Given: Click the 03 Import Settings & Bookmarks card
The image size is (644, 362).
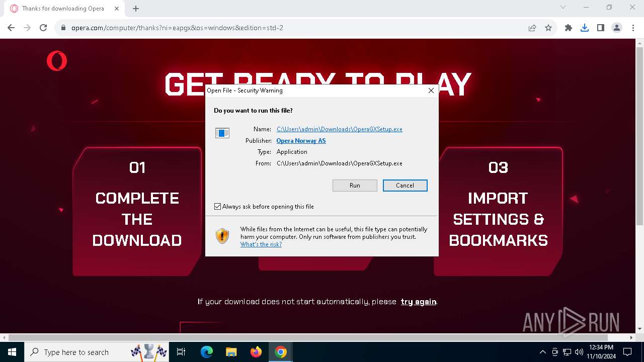Looking at the screenshot, I should click(x=498, y=211).
